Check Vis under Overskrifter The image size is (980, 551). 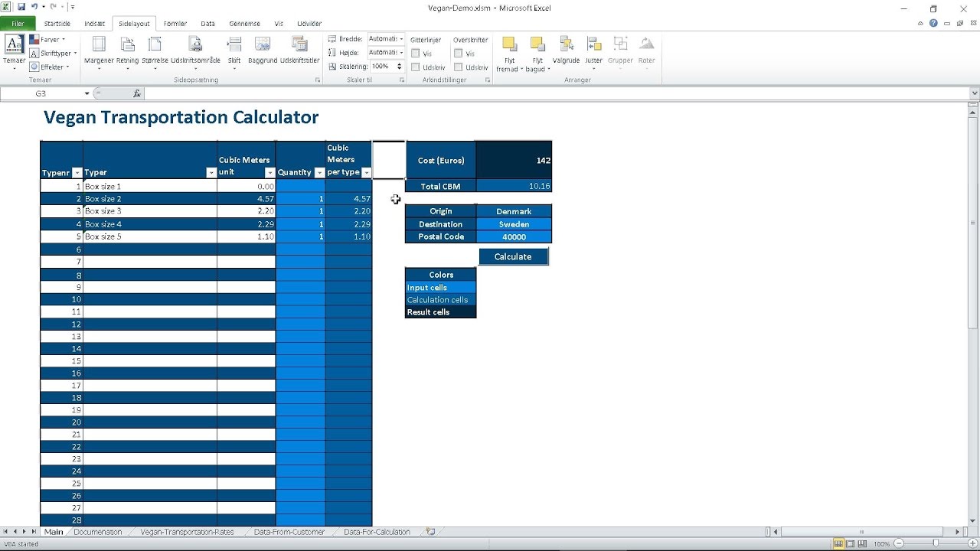[x=459, y=54]
